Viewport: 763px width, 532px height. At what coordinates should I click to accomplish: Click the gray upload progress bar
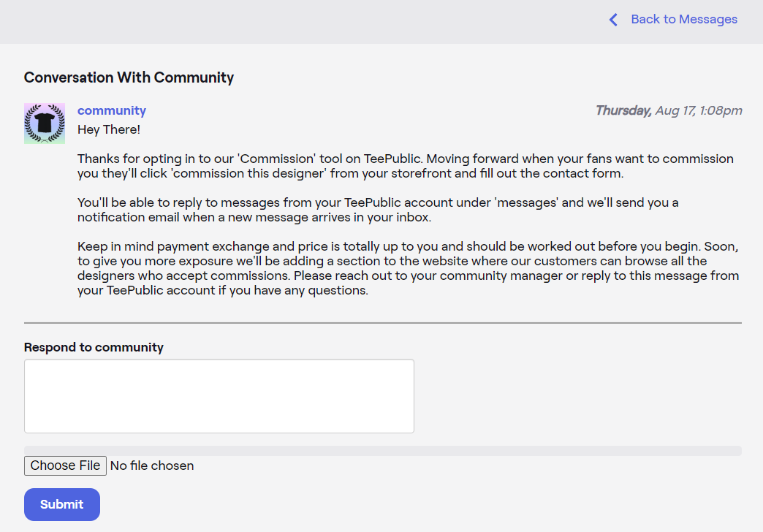tap(382, 451)
